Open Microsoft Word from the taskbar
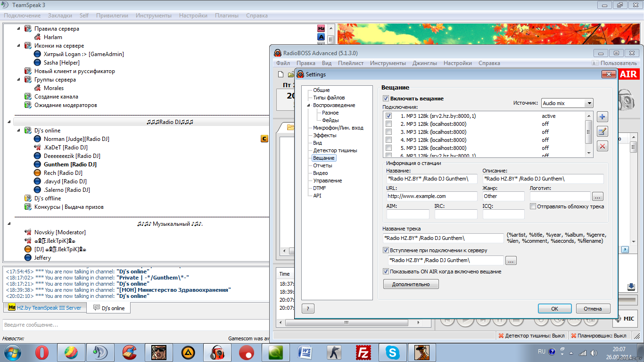The image size is (644, 362). coord(305,352)
